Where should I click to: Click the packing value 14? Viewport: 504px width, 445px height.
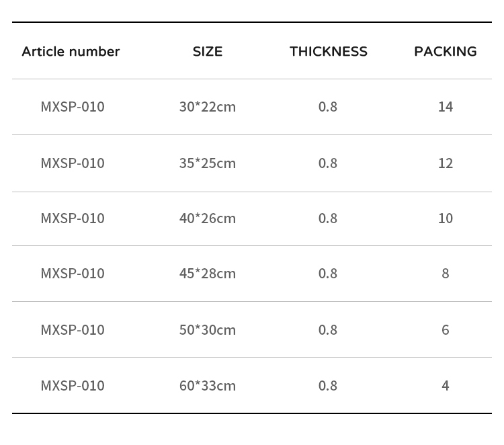[x=445, y=107]
